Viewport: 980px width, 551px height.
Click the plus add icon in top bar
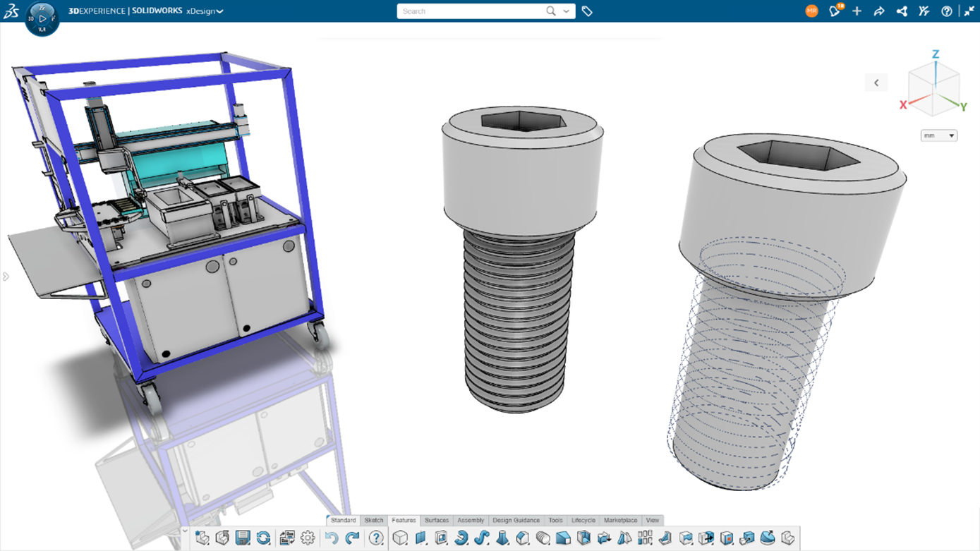point(857,11)
